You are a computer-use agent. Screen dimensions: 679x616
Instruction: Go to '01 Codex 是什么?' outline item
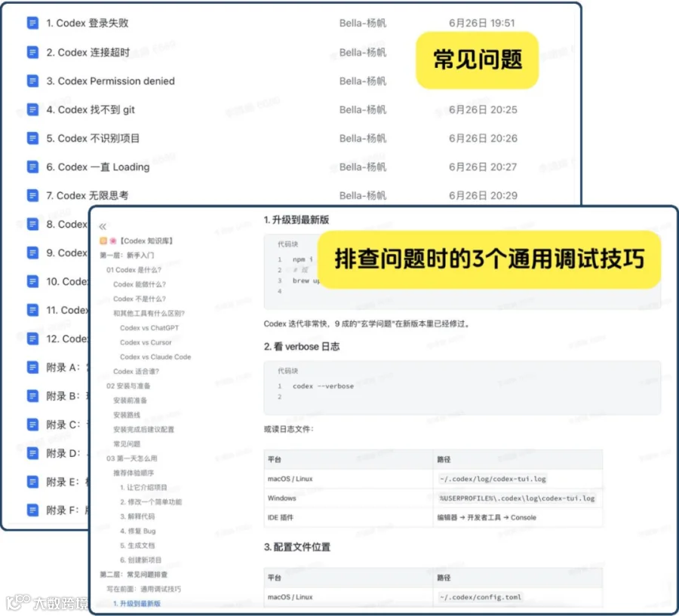(134, 270)
